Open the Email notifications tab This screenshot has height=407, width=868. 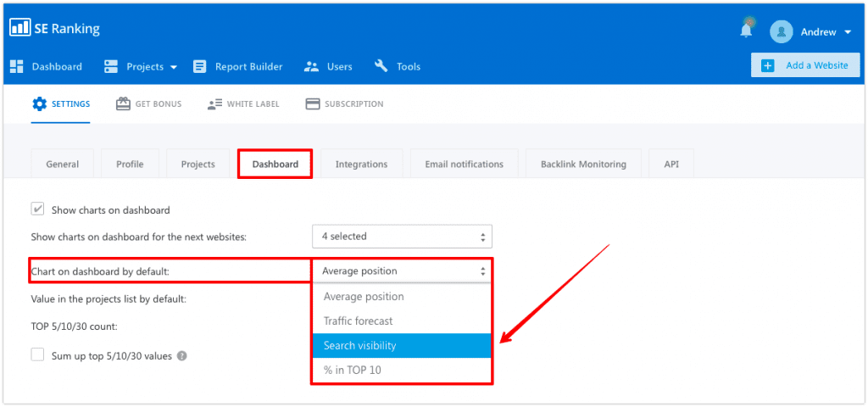coord(465,164)
